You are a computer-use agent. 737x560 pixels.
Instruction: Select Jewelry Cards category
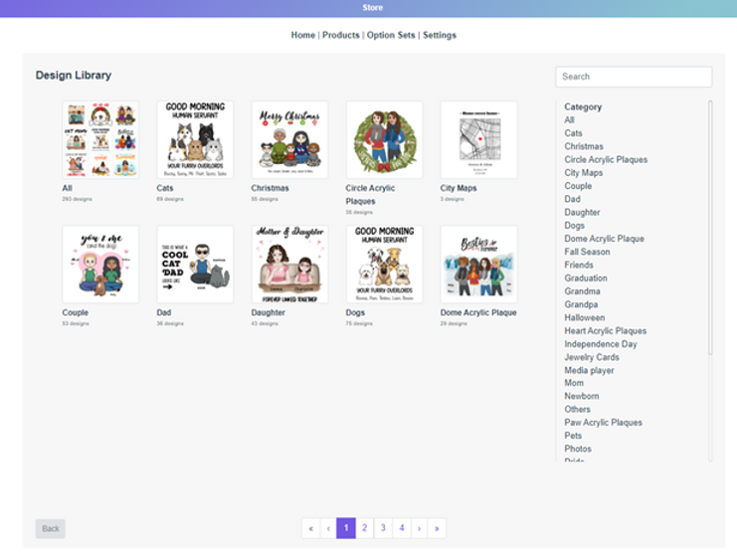(x=592, y=357)
